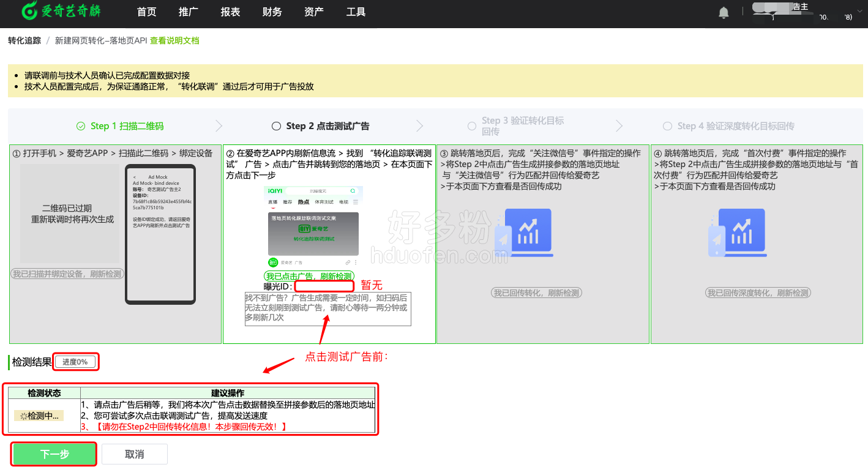Screen dimensions: 868x470
Task: Click 我已扫描并绑定设备，刷新检测 button
Action: [67, 274]
